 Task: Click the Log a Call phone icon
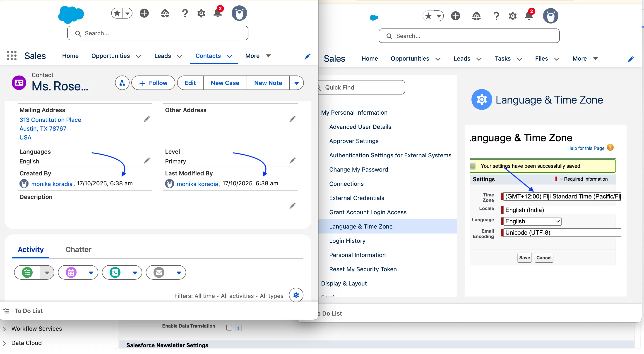(x=115, y=272)
